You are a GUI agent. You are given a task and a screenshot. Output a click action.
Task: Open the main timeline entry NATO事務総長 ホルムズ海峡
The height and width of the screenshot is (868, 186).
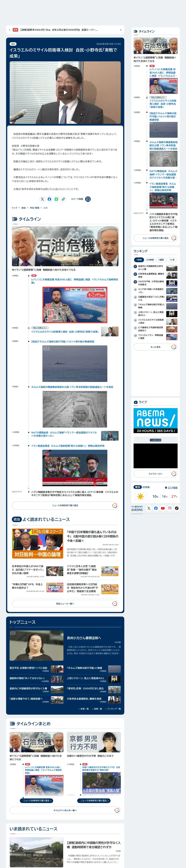tap(64, 434)
